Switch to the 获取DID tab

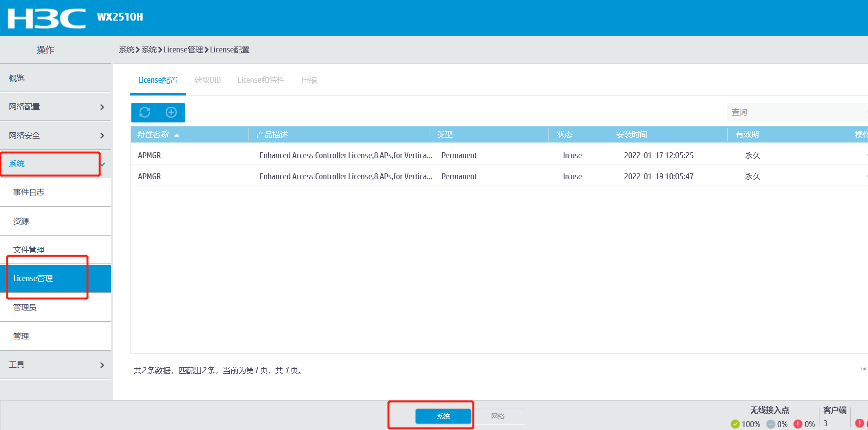point(207,80)
